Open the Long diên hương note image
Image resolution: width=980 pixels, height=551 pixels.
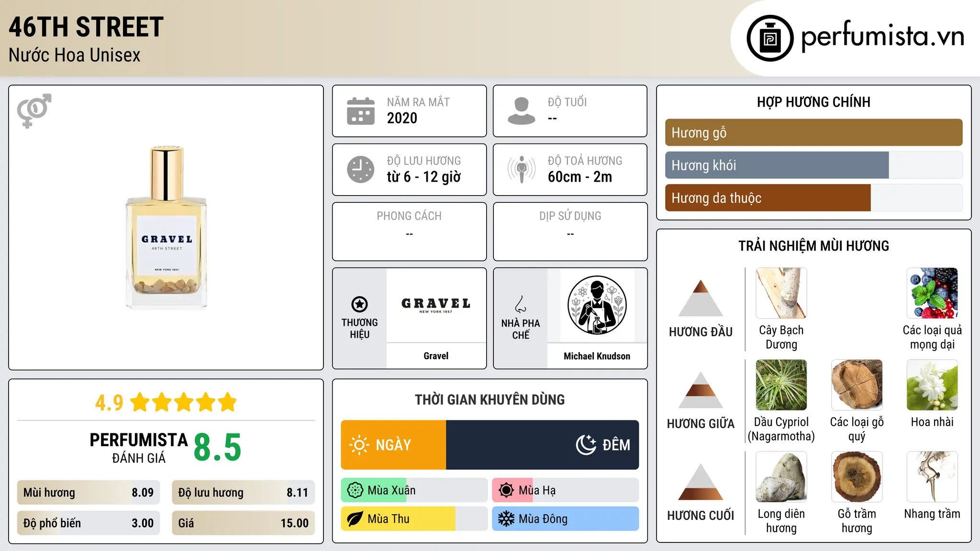point(781,477)
